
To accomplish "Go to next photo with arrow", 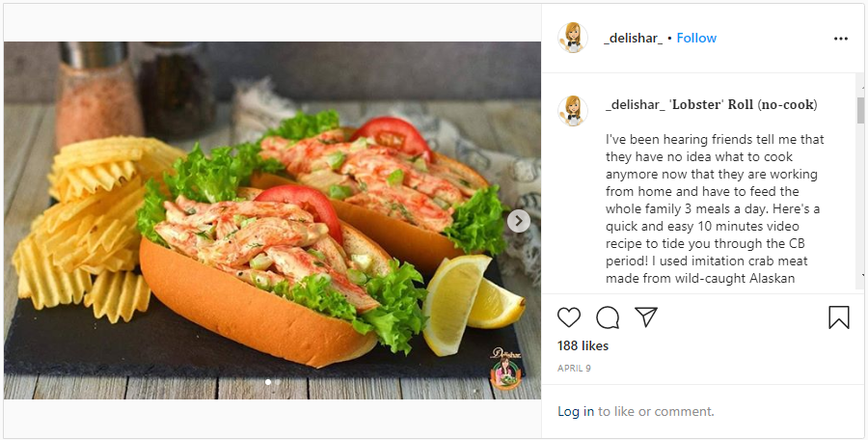I will (x=519, y=221).
